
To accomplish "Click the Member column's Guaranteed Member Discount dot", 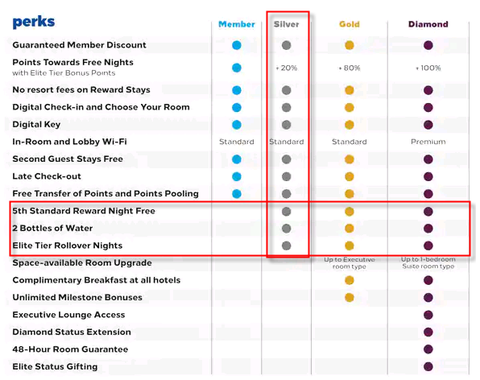I will [236, 45].
